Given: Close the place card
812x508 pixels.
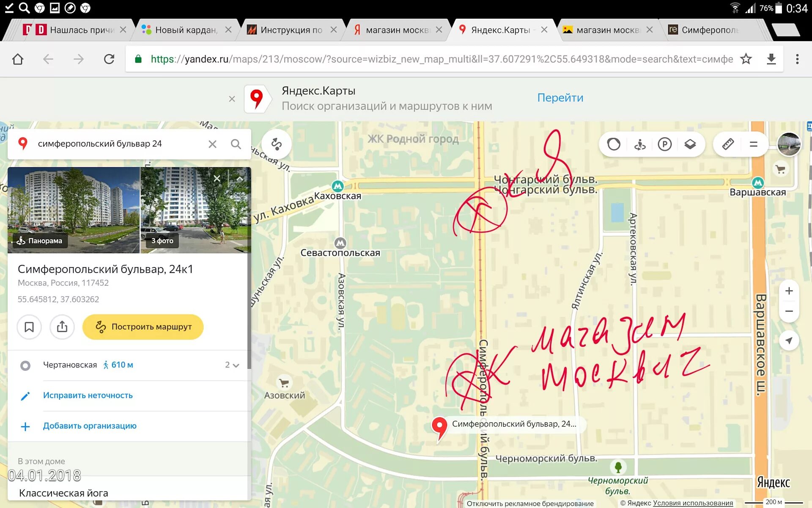Looking at the screenshot, I should 217,179.
